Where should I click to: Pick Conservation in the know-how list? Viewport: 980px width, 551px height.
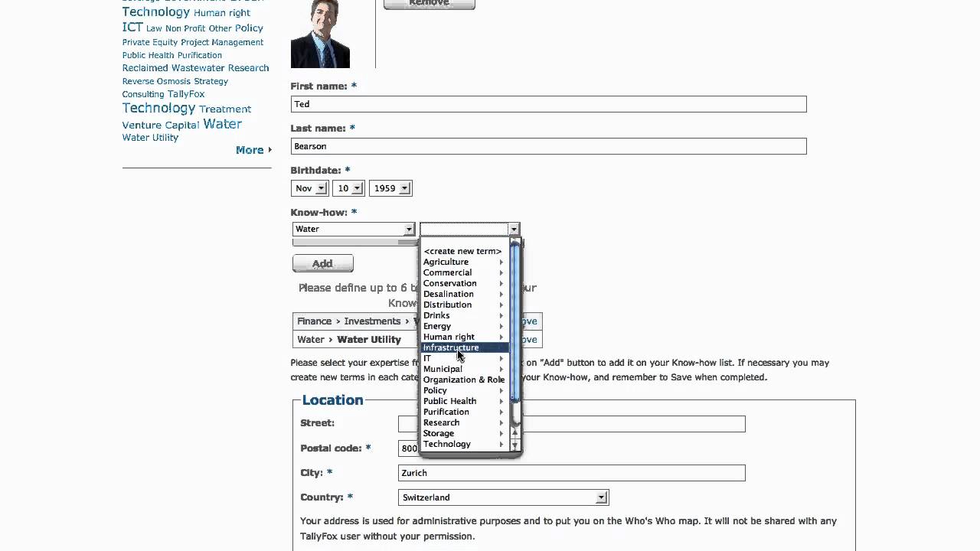click(449, 283)
